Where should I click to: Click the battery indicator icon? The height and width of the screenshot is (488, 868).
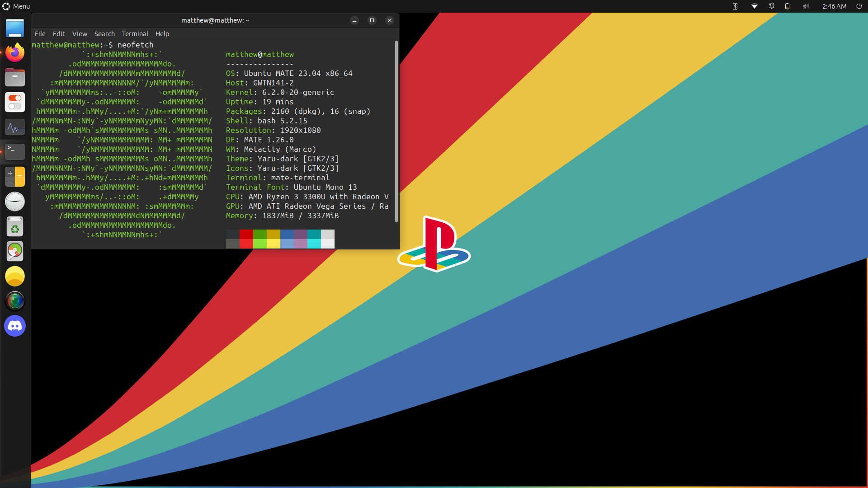[x=788, y=6]
